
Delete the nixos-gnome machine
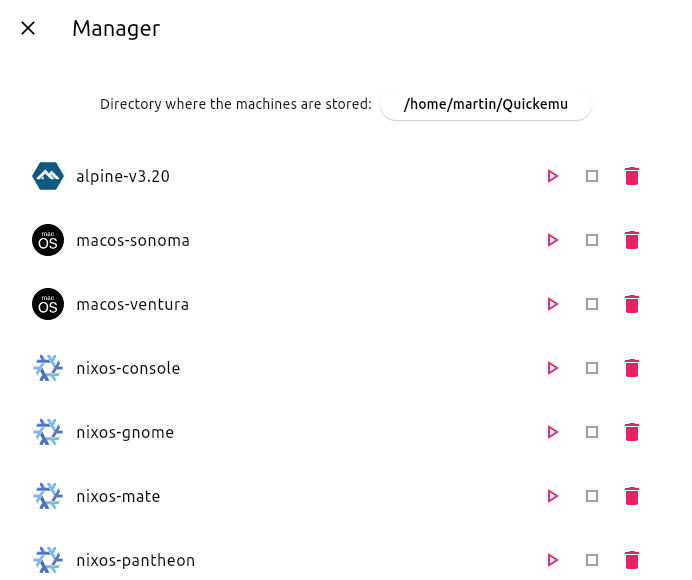point(631,432)
